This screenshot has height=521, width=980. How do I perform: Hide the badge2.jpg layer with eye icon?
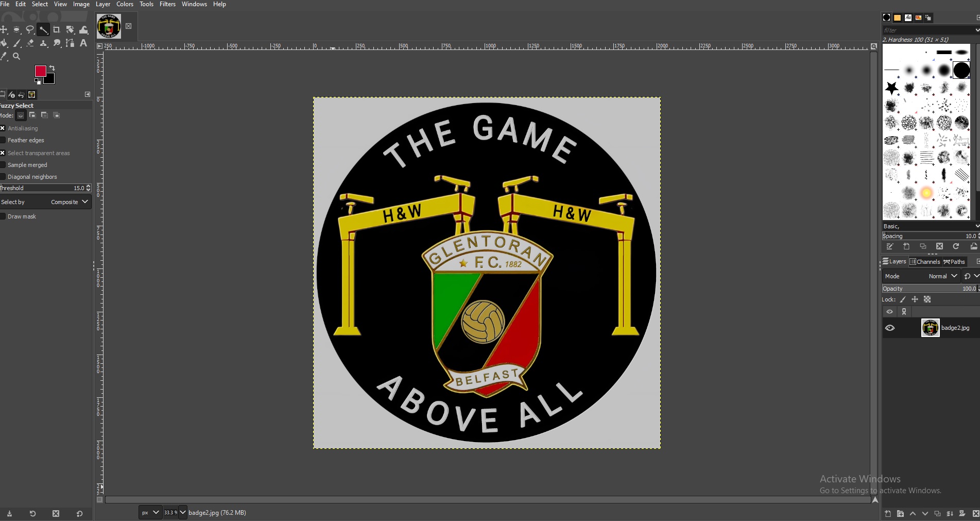[x=890, y=328]
